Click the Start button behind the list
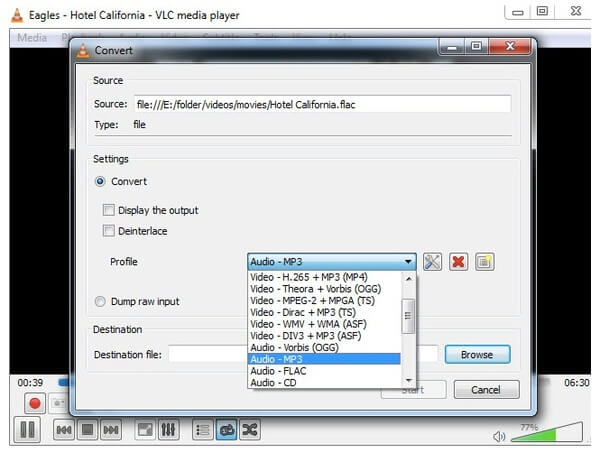The width and height of the screenshot is (600, 453). pyautogui.click(x=414, y=391)
